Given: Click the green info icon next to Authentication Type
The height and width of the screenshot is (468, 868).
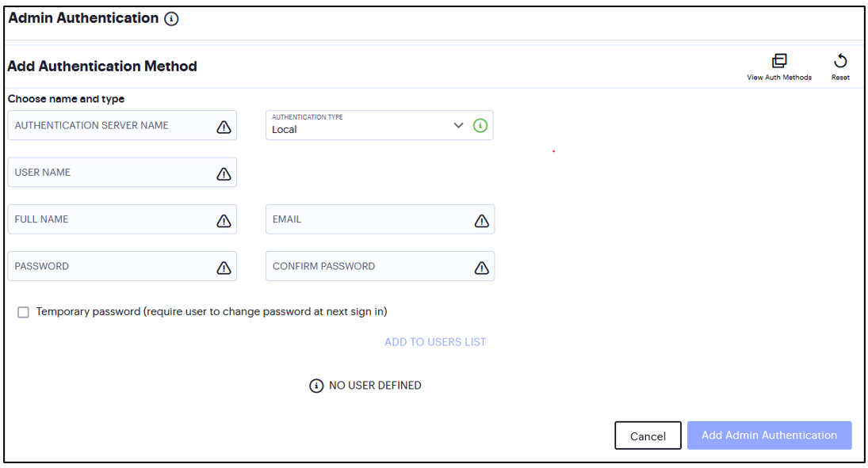Looking at the screenshot, I should point(480,125).
